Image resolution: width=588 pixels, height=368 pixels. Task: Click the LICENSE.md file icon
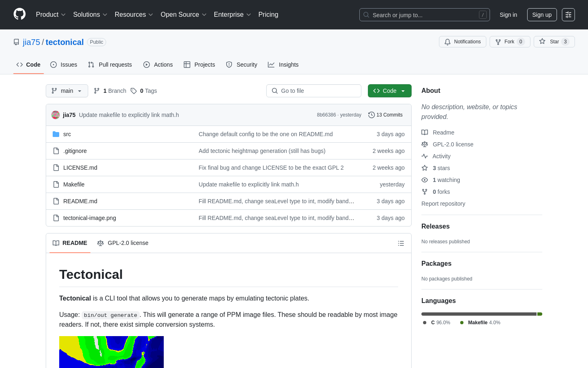coord(56,168)
